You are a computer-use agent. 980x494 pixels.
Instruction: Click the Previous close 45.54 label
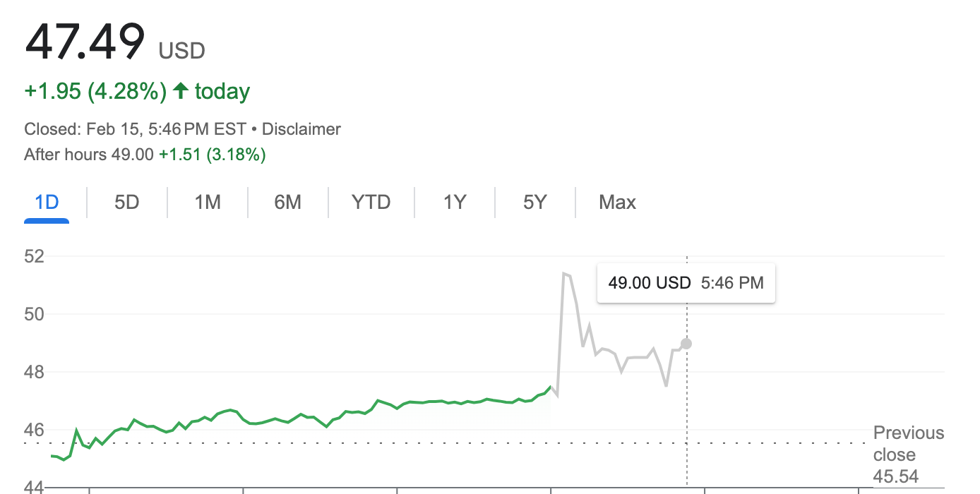click(x=908, y=454)
